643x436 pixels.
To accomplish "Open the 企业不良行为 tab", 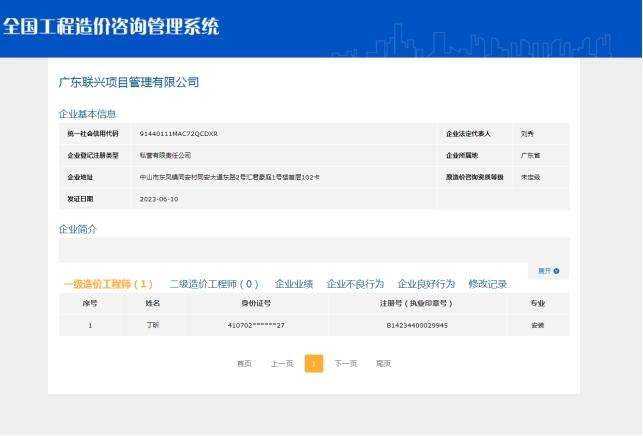I will point(355,284).
